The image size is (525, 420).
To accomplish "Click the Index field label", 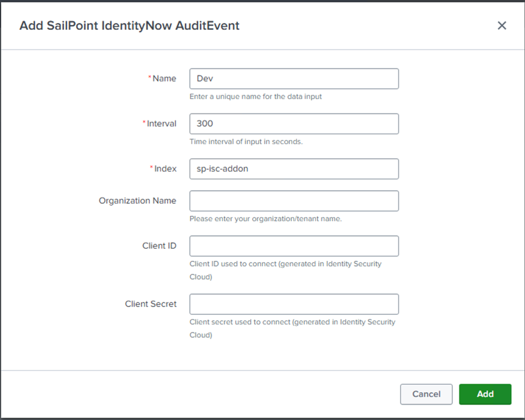I will (x=165, y=169).
